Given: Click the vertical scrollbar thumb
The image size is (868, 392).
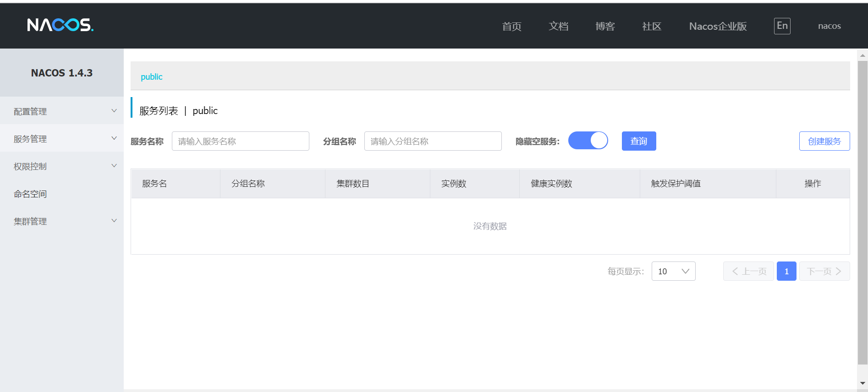Looking at the screenshot, I should 863,213.
